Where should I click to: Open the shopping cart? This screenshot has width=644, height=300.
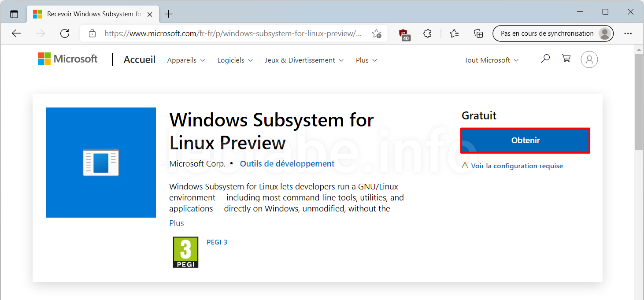point(566,59)
